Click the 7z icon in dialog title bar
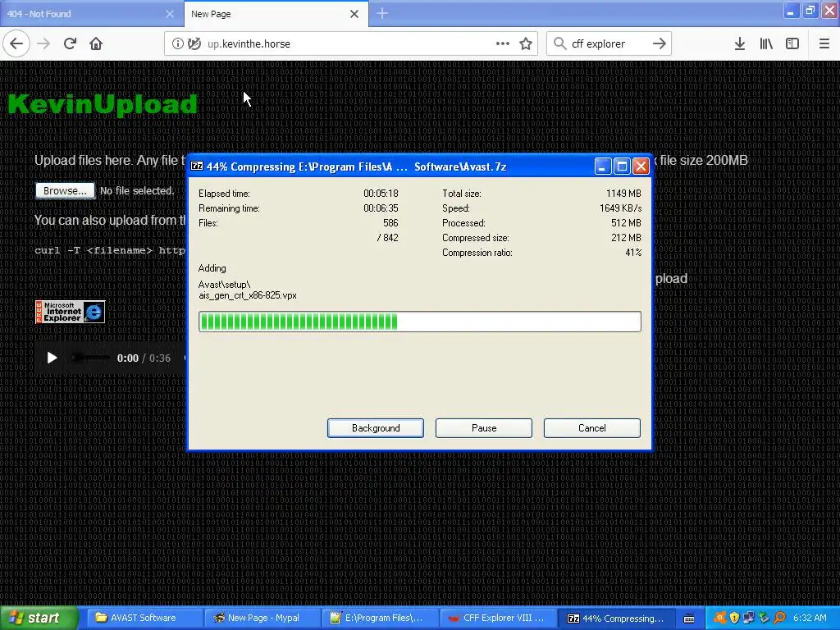Screen dimensions: 840x630 [x=197, y=166]
